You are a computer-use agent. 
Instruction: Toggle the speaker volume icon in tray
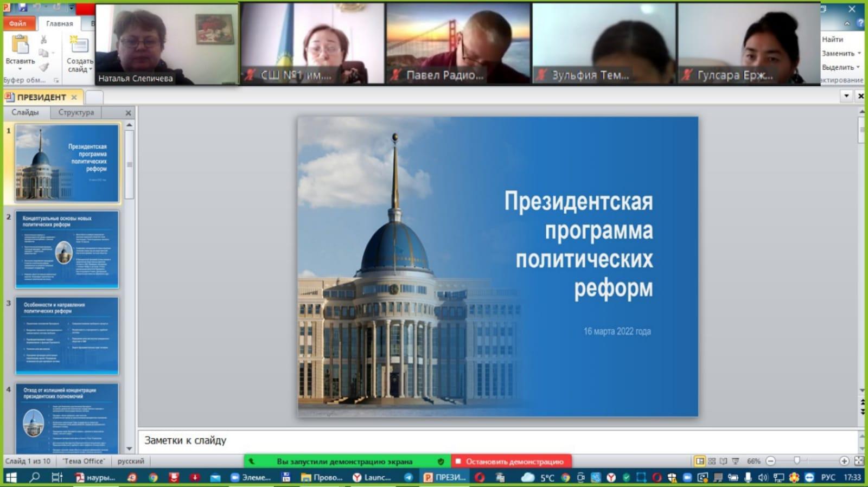pyautogui.click(x=763, y=477)
